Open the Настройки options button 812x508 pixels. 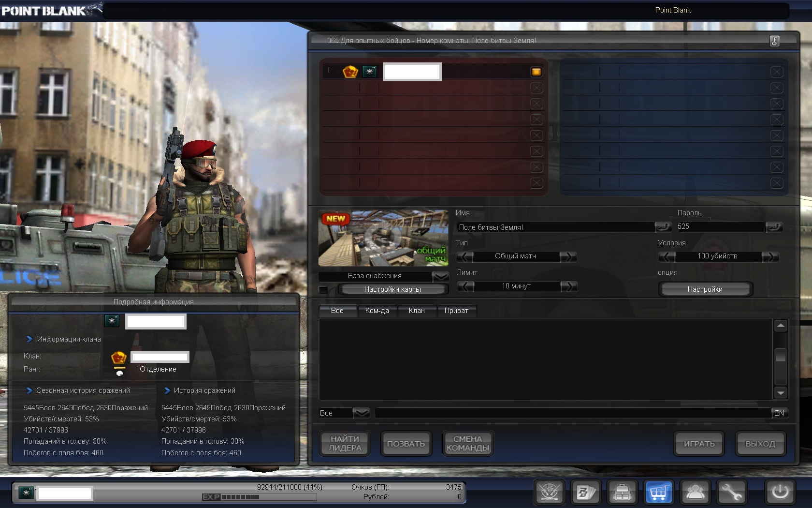(705, 289)
